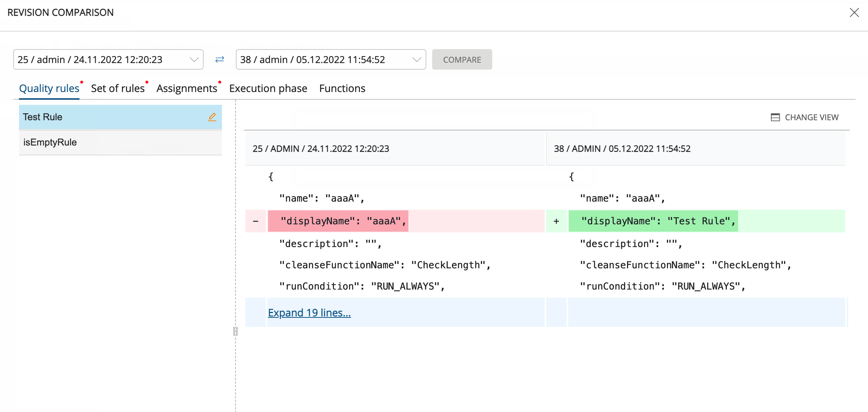The image size is (868, 412).
Task: Click the left "name": "aaaA" line
Action: (322, 198)
